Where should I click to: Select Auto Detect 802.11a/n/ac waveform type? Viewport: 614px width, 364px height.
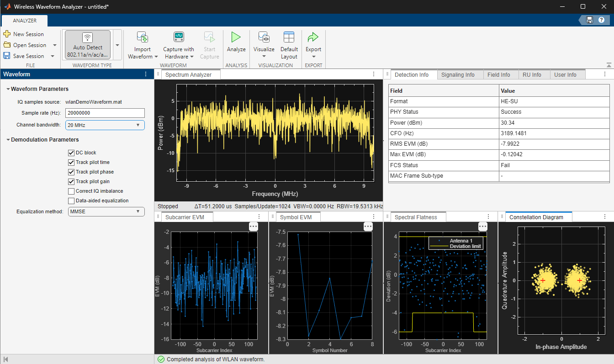coord(87,44)
